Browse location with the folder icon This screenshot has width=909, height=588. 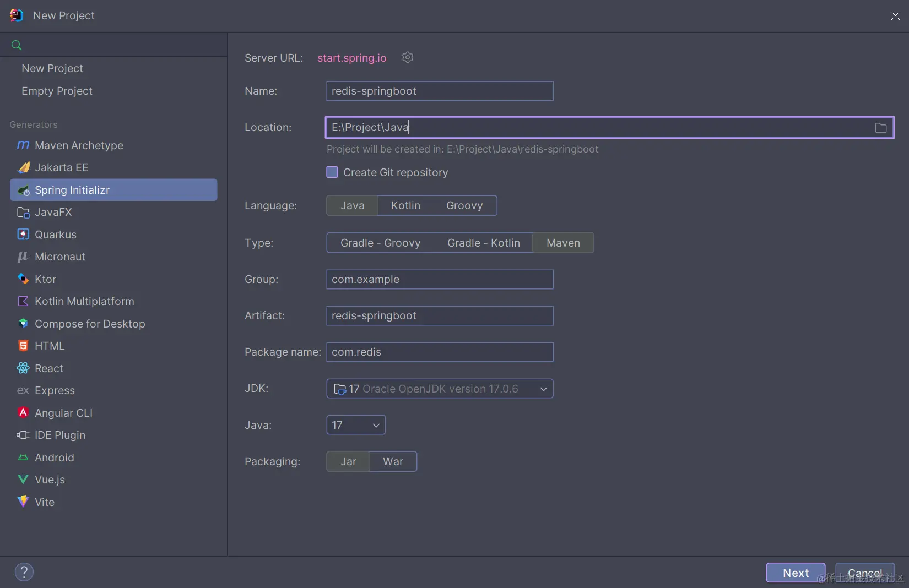click(881, 128)
